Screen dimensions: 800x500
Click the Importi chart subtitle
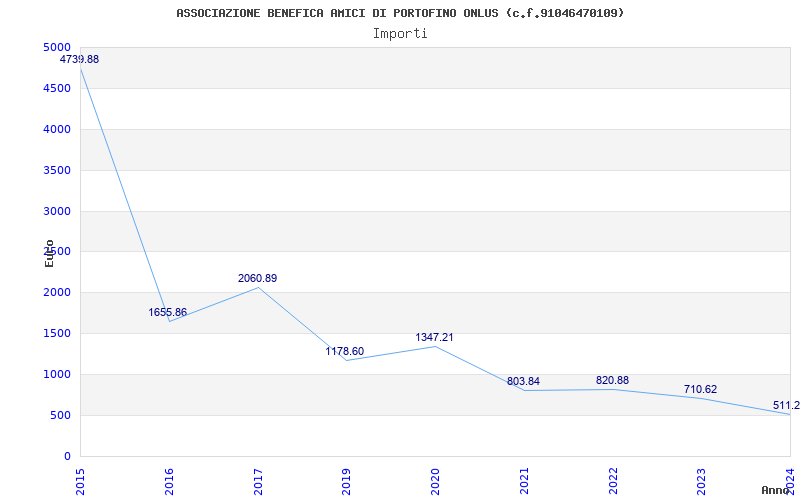tap(400, 34)
